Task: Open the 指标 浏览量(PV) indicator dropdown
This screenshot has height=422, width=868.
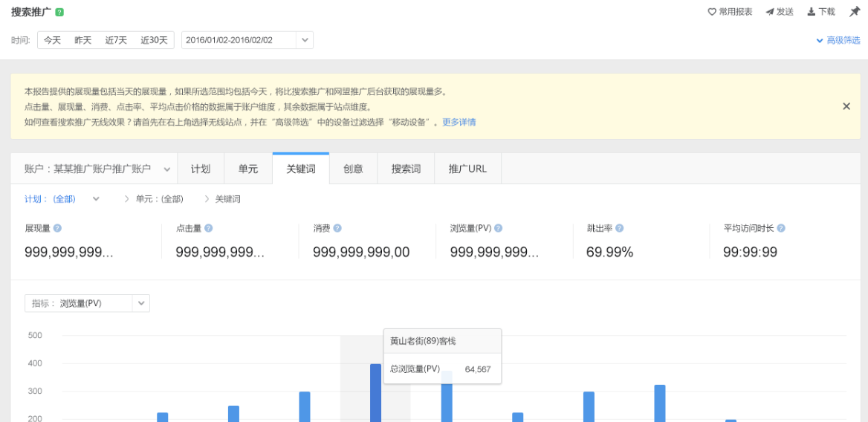Action: 141,303
